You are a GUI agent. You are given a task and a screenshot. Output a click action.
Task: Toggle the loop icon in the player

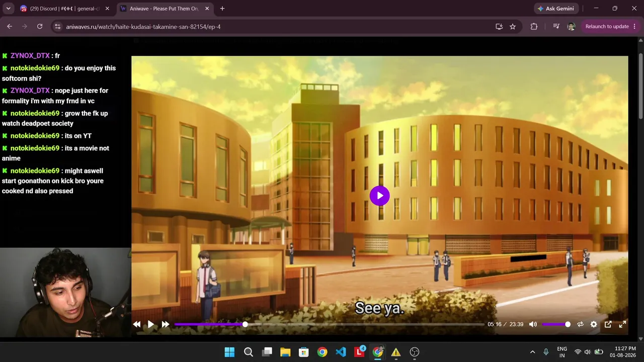tap(580, 324)
